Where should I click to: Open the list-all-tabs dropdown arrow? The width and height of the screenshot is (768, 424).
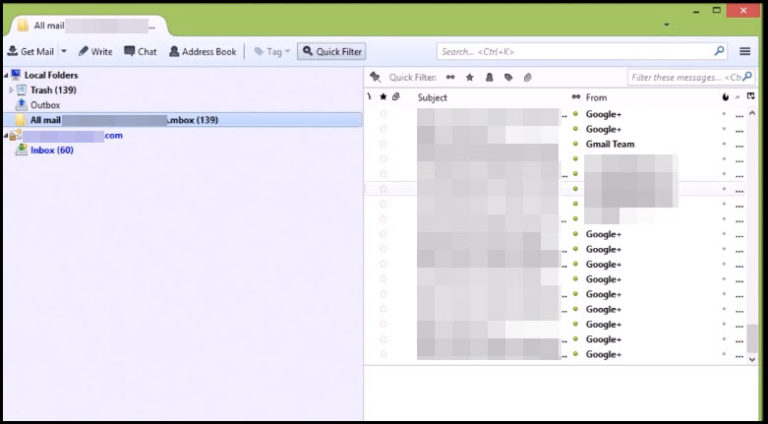[x=666, y=25]
